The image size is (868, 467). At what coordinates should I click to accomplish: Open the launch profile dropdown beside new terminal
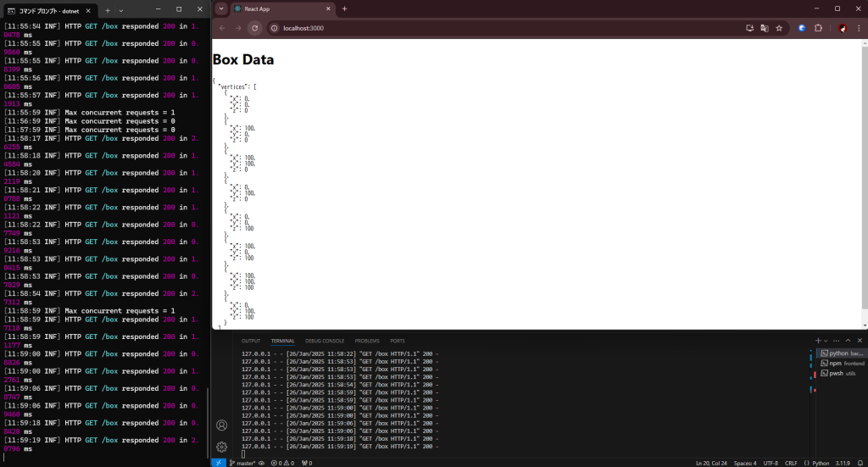coord(826,341)
